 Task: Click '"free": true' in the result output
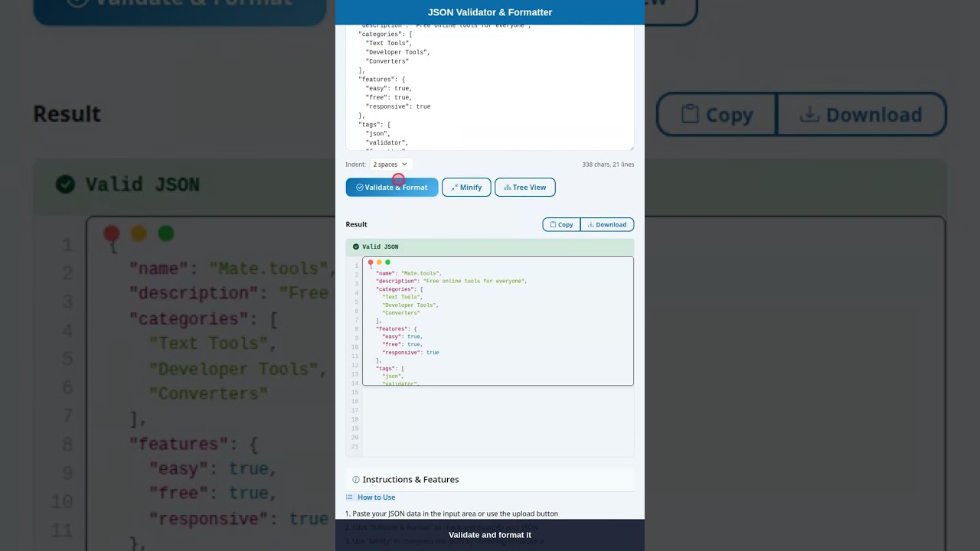(402, 344)
